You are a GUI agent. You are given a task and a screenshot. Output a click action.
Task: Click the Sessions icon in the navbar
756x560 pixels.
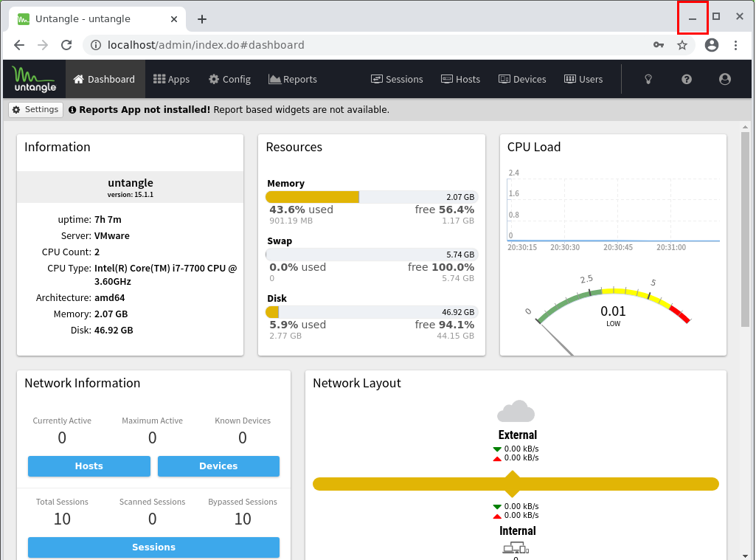click(x=376, y=78)
